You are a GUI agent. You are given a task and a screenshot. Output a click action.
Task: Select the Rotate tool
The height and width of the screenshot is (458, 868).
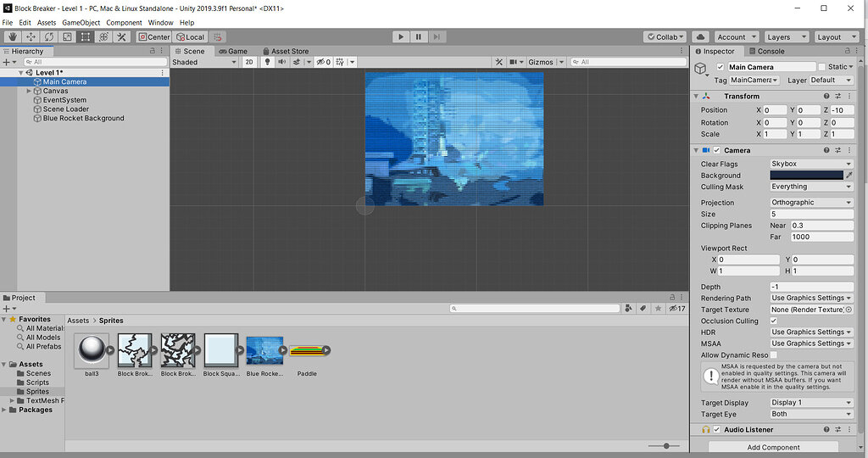pyautogui.click(x=49, y=36)
